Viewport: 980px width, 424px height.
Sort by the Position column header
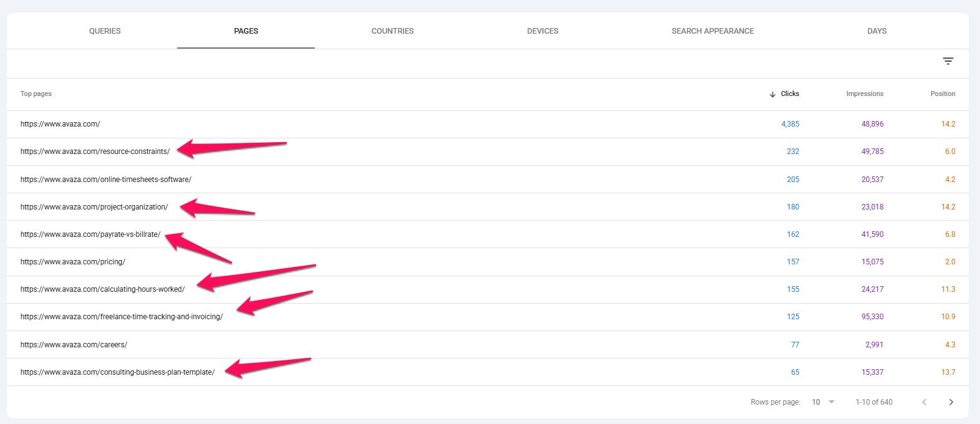(943, 94)
